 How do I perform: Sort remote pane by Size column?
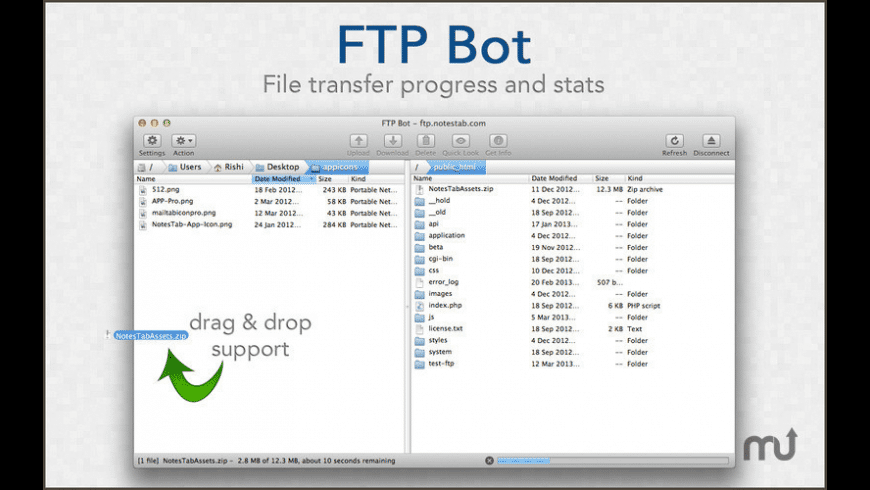coord(608,179)
